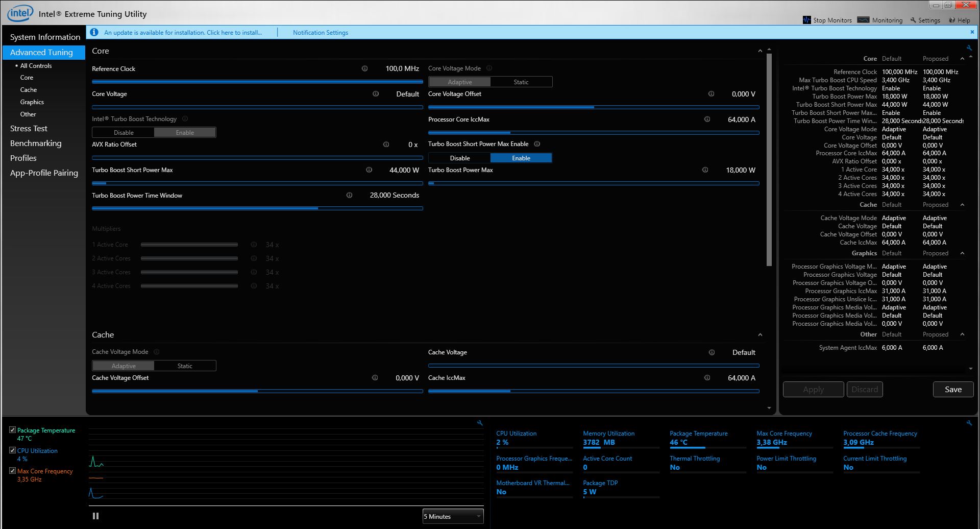Show info for AVX Ratio Offset

click(386, 145)
